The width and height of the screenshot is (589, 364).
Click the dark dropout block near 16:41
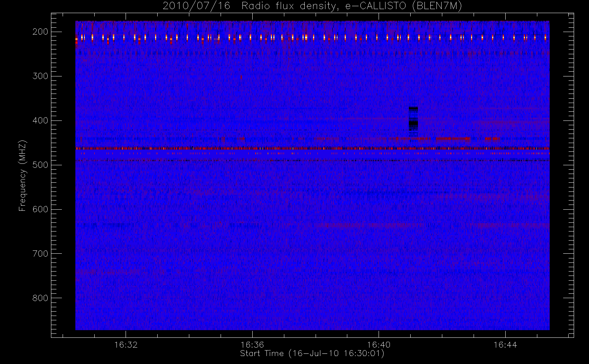click(x=413, y=119)
